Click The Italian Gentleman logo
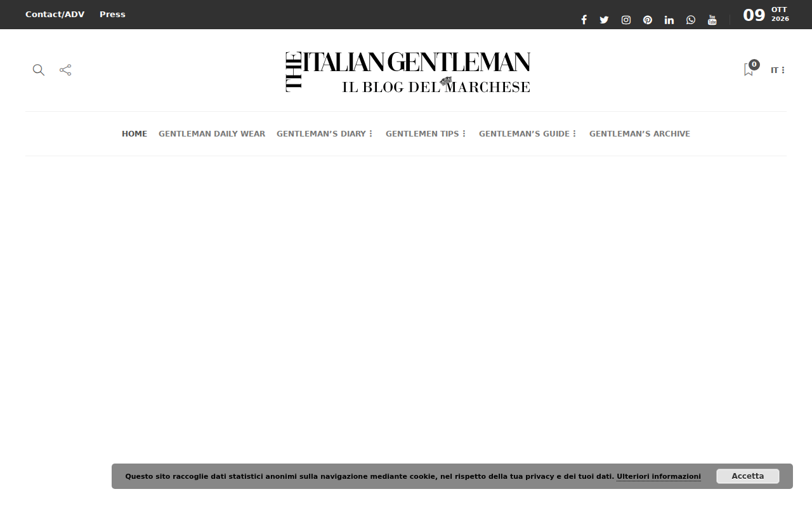The image size is (812, 508). [408, 72]
